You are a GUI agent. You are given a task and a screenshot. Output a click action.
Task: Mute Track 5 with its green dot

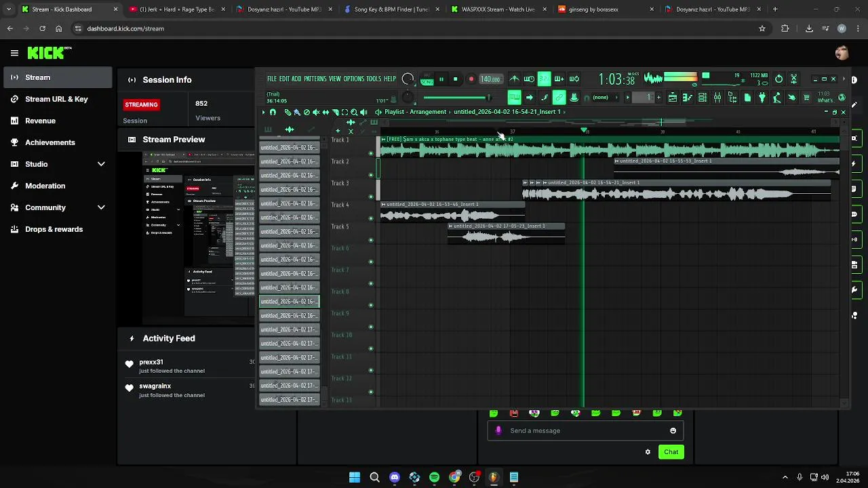tap(370, 240)
